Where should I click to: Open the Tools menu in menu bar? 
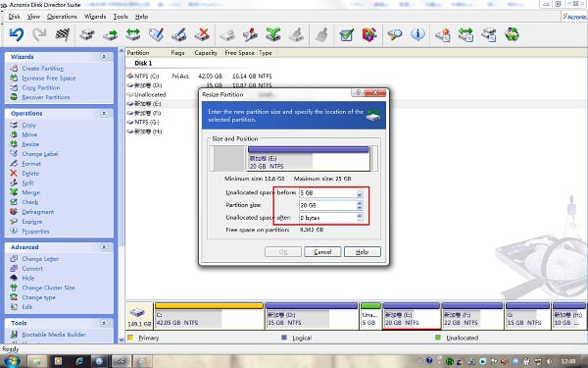click(x=121, y=17)
